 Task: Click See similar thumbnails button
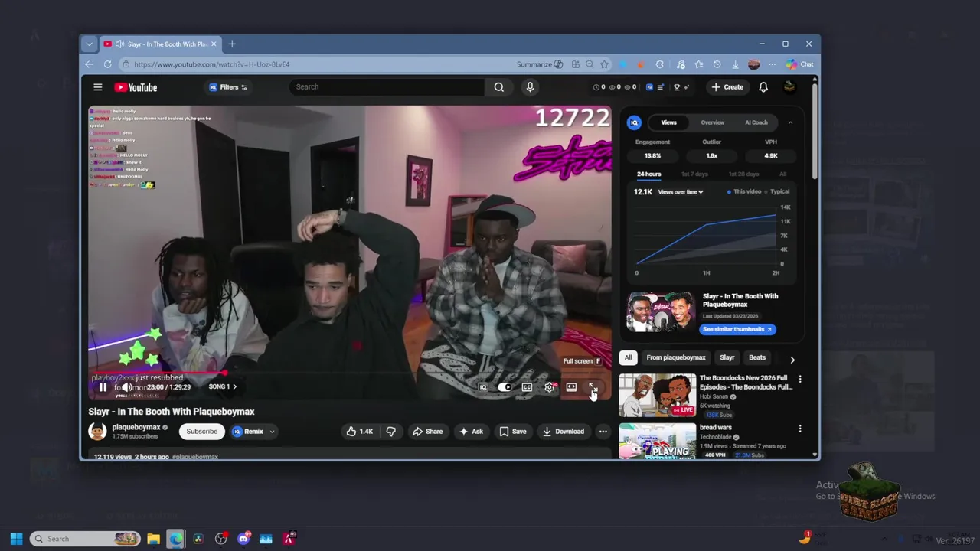pyautogui.click(x=737, y=329)
